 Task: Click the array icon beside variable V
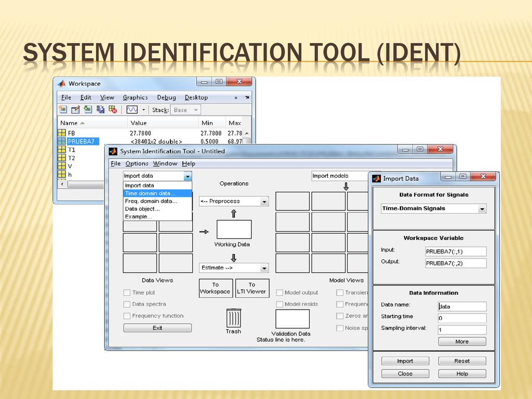62,166
